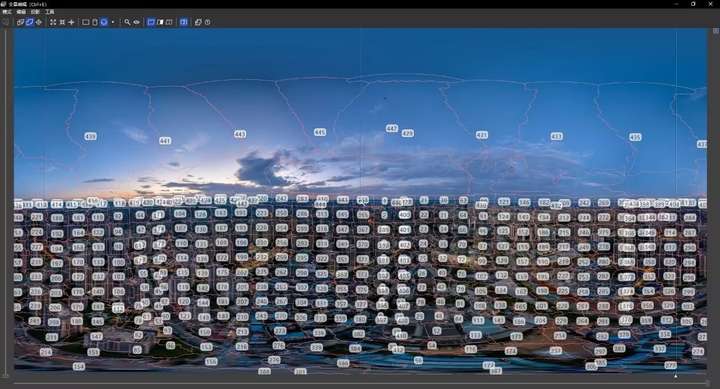Viewport: 720px width, 389px height.
Task: Expand the projection dropdown arrow
Action: (x=113, y=22)
